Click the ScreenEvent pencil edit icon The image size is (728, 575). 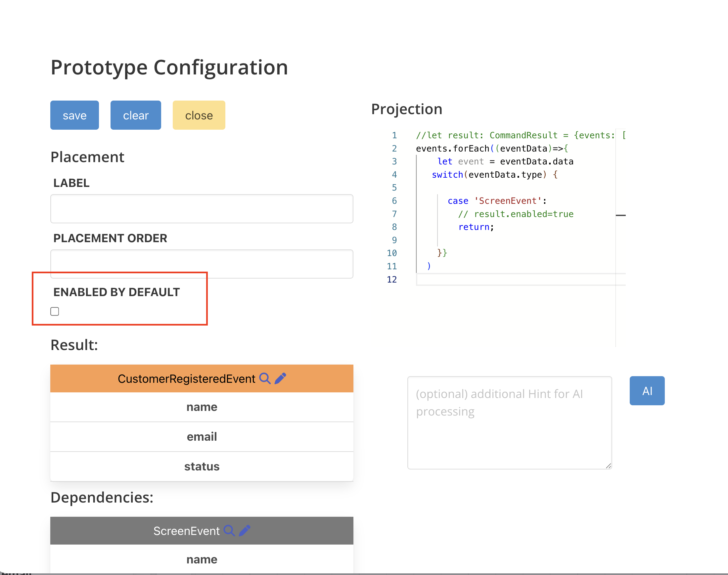(x=245, y=531)
